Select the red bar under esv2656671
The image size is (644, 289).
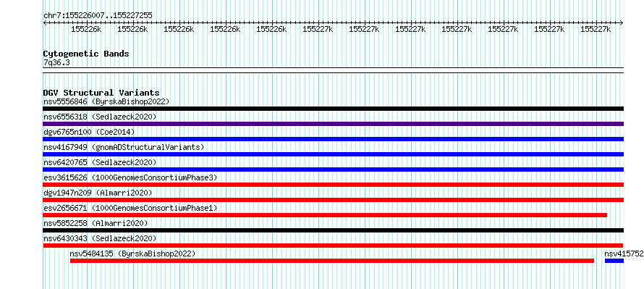tap(325, 215)
